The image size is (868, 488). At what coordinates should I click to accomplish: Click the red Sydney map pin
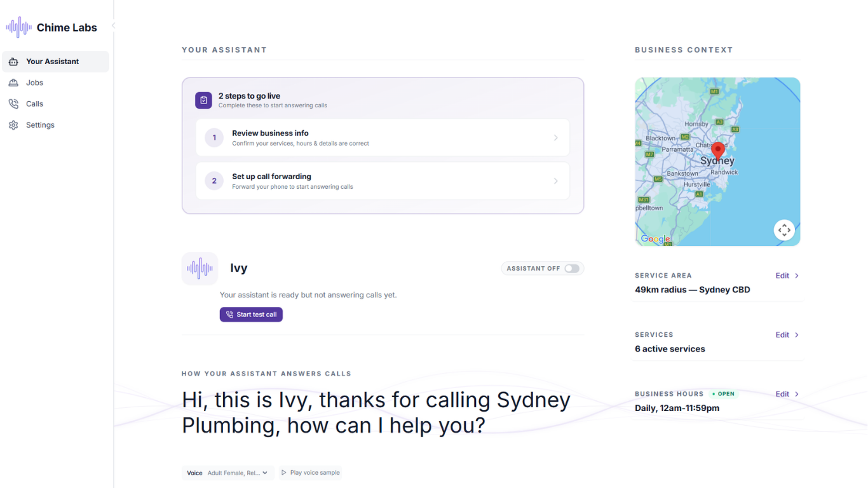[717, 151]
